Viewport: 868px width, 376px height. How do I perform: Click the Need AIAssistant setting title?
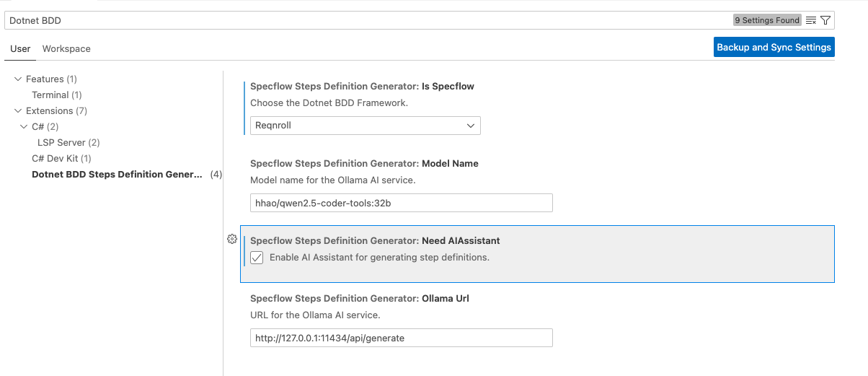(375, 240)
